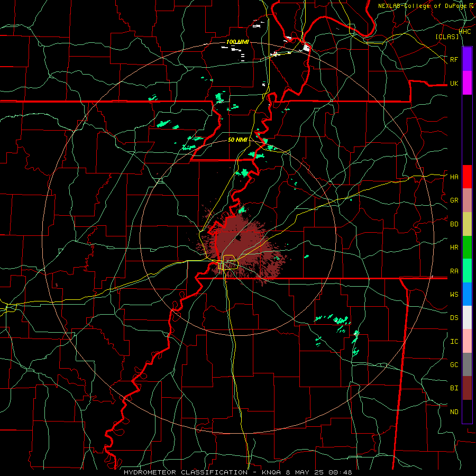Screen dimensions: 476x476
Task: Click the 00:48 time stamp
Action: click(340, 472)
